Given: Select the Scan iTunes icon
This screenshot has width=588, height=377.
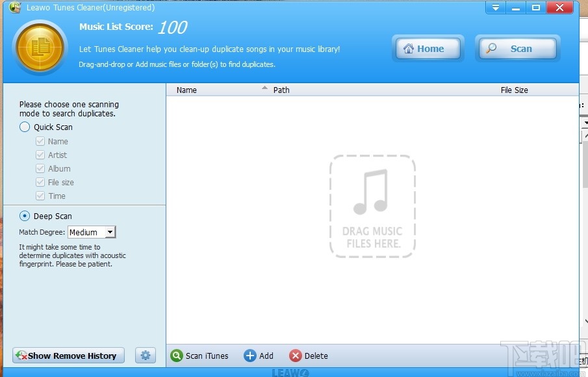Looking at the screenshot, I should click(x=177, y=356).
